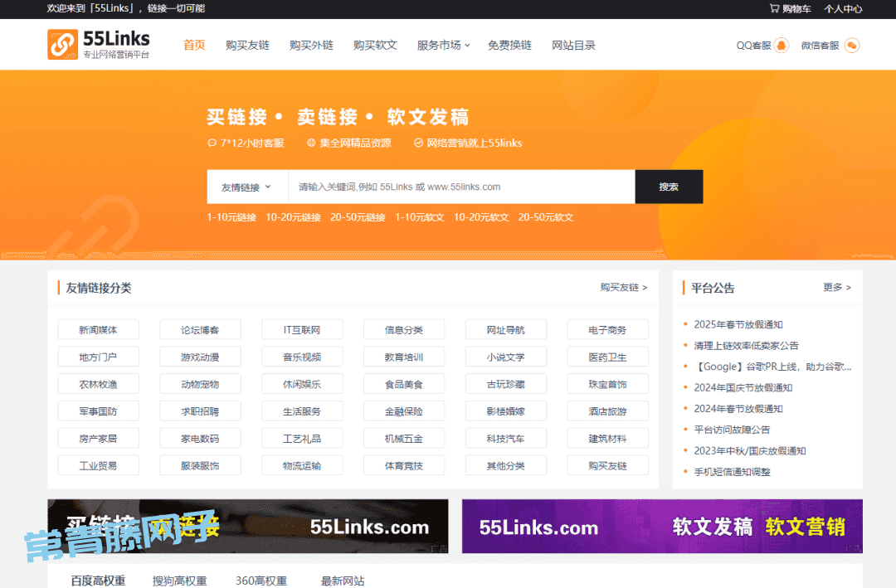Open the Google 谷歌PR上线 announcement
896x588 pixels.
772,367
